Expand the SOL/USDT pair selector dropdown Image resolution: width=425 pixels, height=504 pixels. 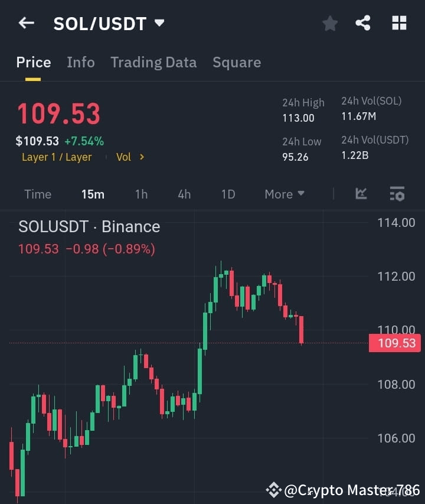pos(159,24)
